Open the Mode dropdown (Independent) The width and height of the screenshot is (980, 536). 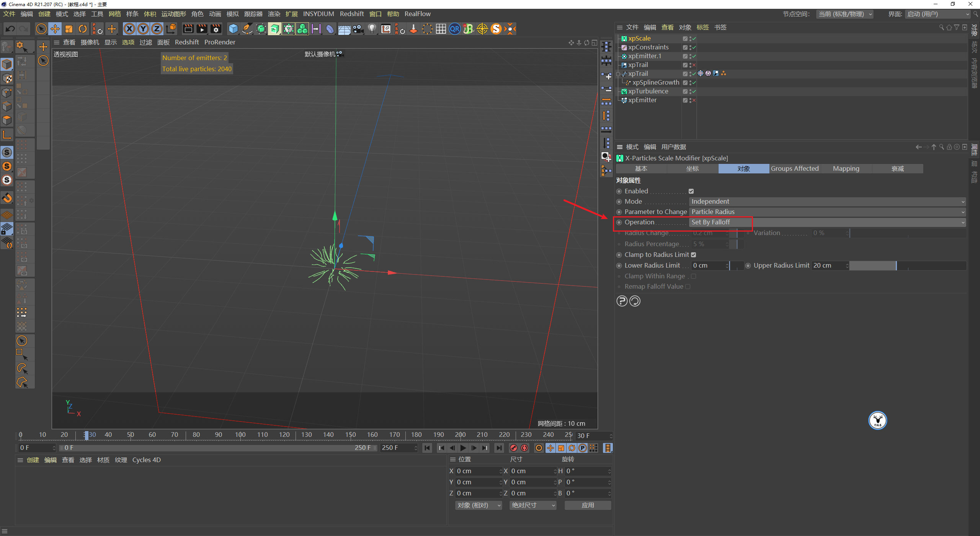[827, 201]
